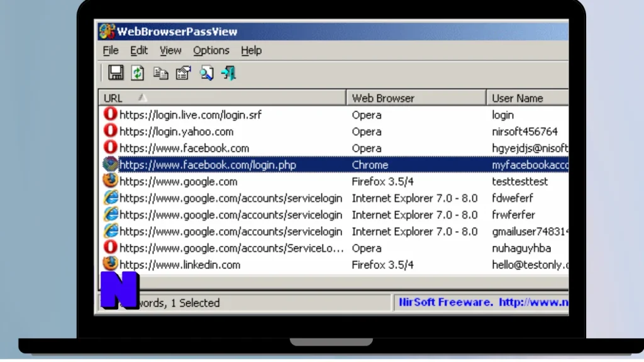644x362 pixels.
Task: Click Internet Explorer icon in gmailuser row
Action: click(111, 231)
